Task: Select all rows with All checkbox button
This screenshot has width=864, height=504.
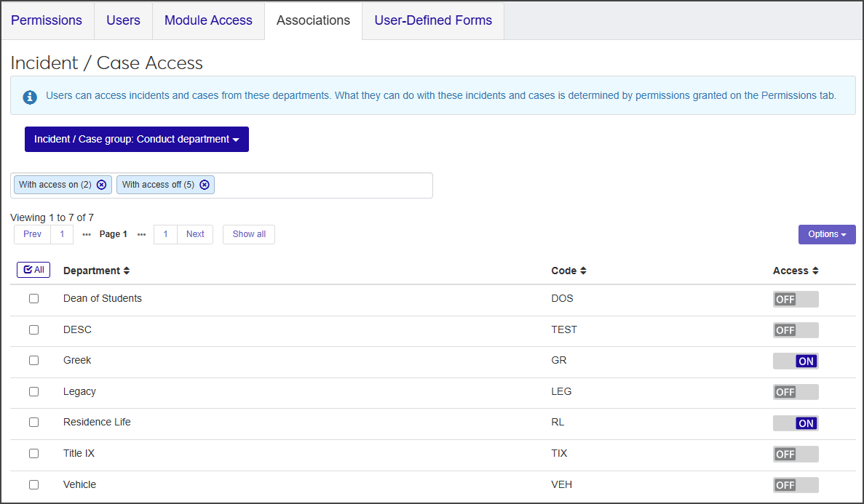Action: (33, 270)
